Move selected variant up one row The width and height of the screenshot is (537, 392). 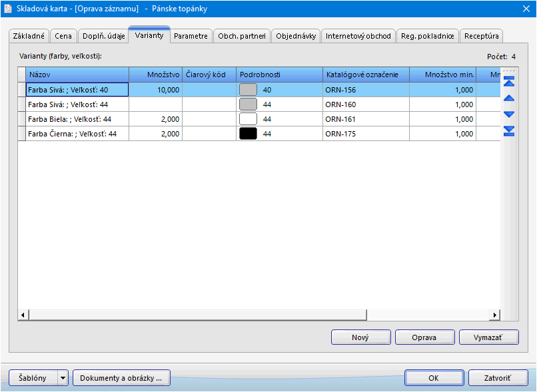coord(510,98)
